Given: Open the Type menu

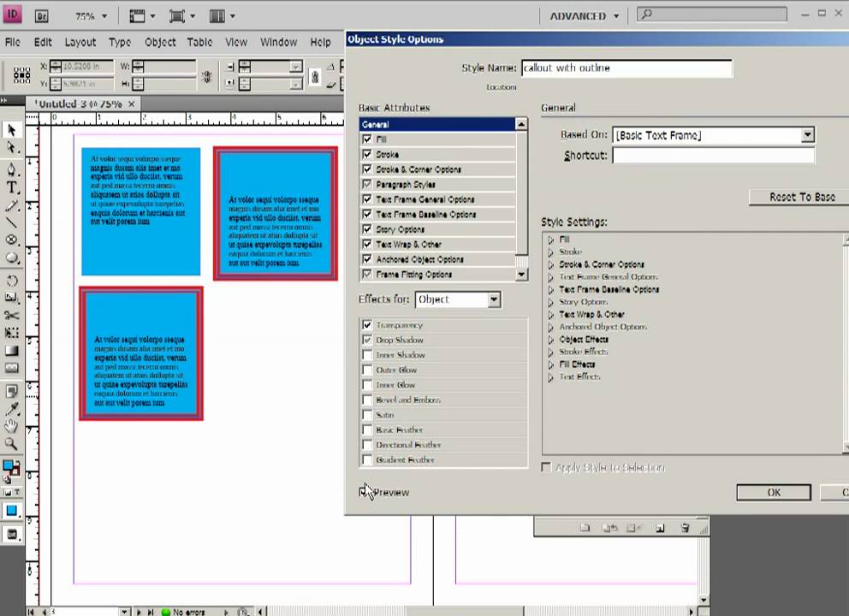Looking at the screenshot, I should tap(120, 42).
